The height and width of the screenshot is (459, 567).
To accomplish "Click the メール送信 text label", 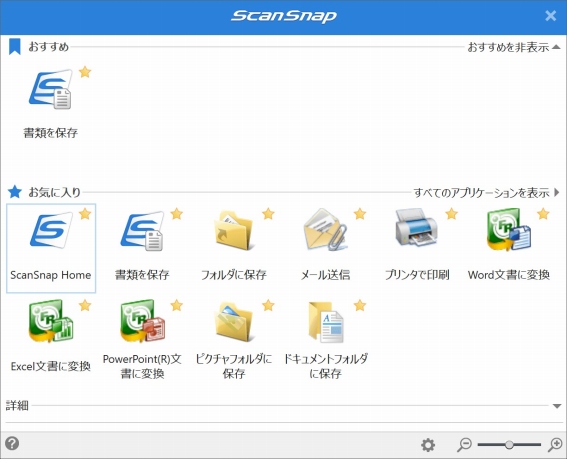I will (325, 275).
